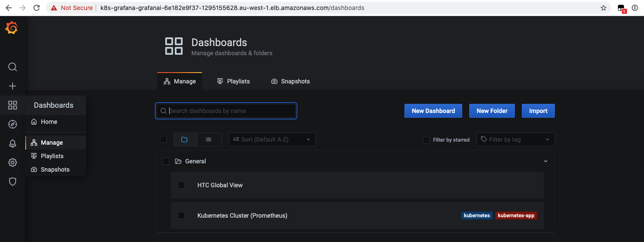Bookmark page with the star icon
Image resolution: width=644 pixels, height=242 pixels.
604,8
